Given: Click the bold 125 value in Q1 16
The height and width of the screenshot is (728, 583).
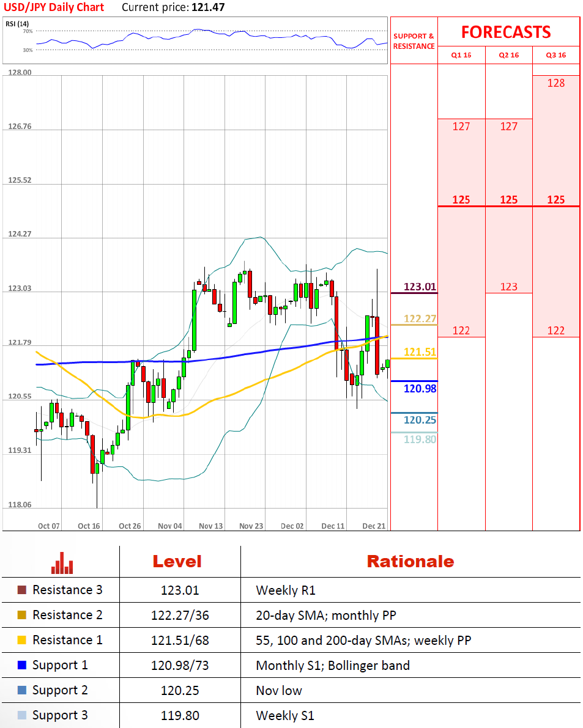Looking at the screenshot, I should [x=461, y=200].
